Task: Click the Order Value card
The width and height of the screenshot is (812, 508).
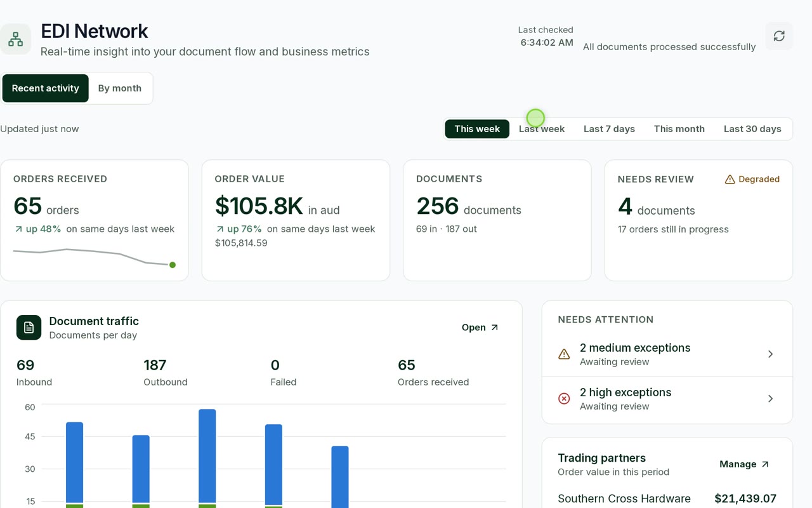Action: tap(296, 220)
